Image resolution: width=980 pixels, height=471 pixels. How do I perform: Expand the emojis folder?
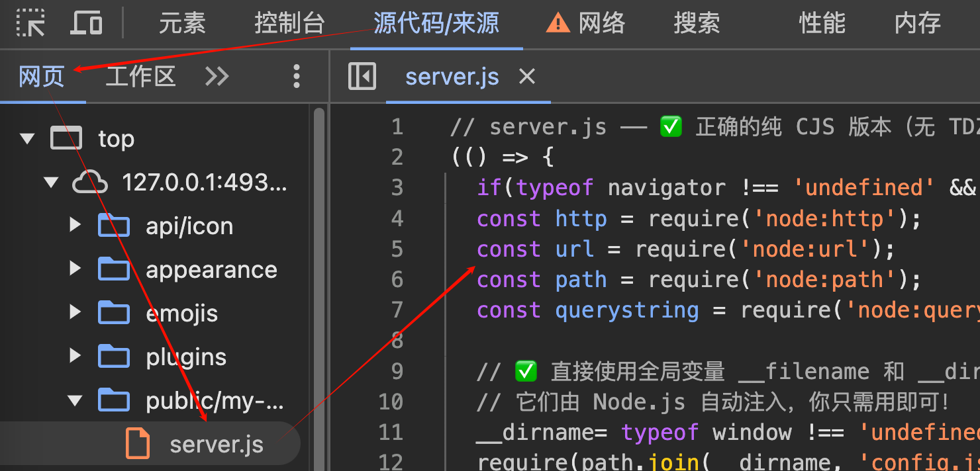[75, 313]
